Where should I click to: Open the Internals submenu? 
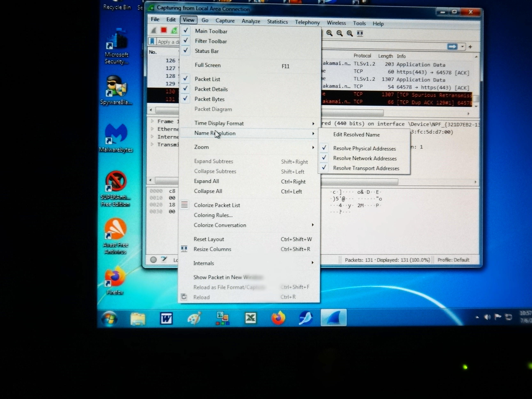[249, 263]
